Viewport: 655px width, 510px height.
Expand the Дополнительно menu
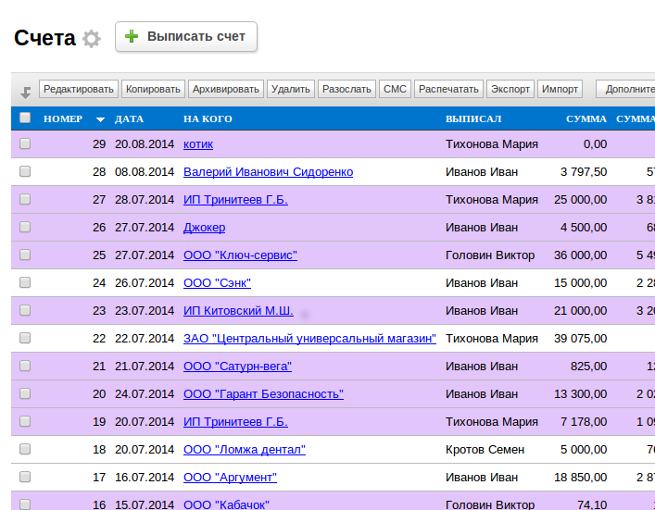(628, 89)
